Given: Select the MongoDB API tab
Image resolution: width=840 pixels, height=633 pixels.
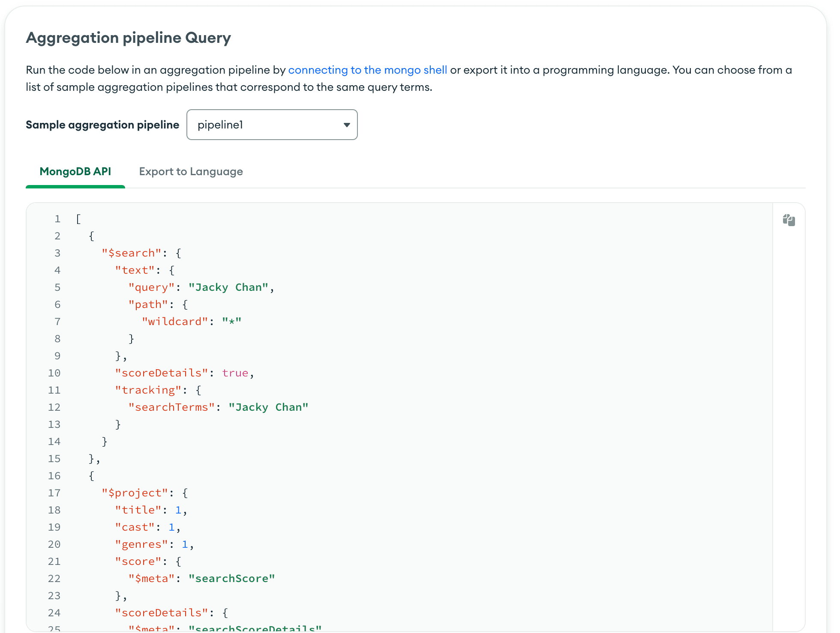Looking at the screenshot, I should pyautogui.click(x=75, y=171).
